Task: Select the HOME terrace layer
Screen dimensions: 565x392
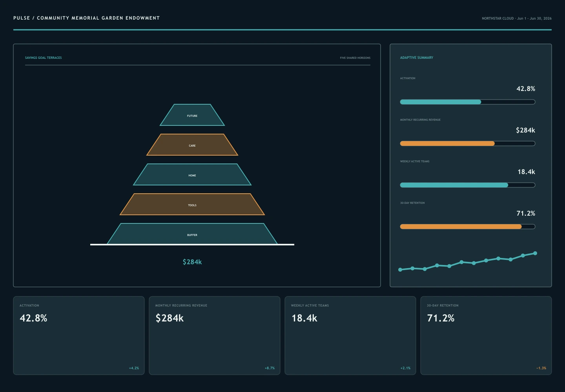Action: (192, 174)
